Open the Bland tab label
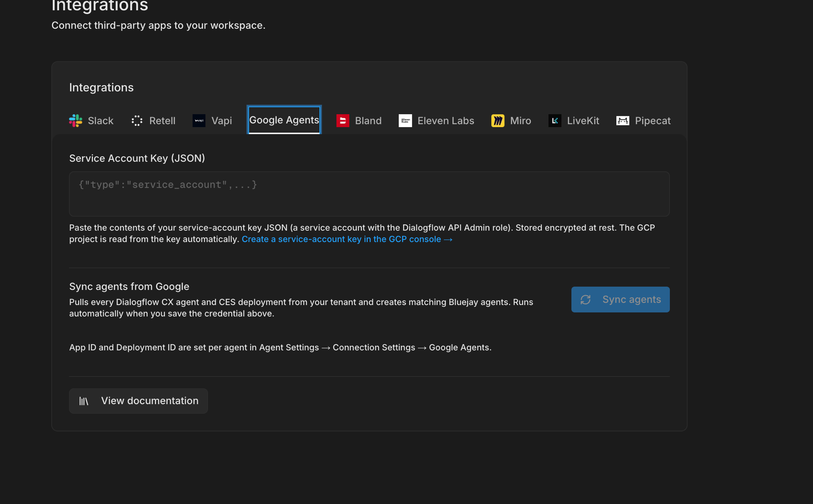This screenshot has height=504, width=813. coord(368,121)
